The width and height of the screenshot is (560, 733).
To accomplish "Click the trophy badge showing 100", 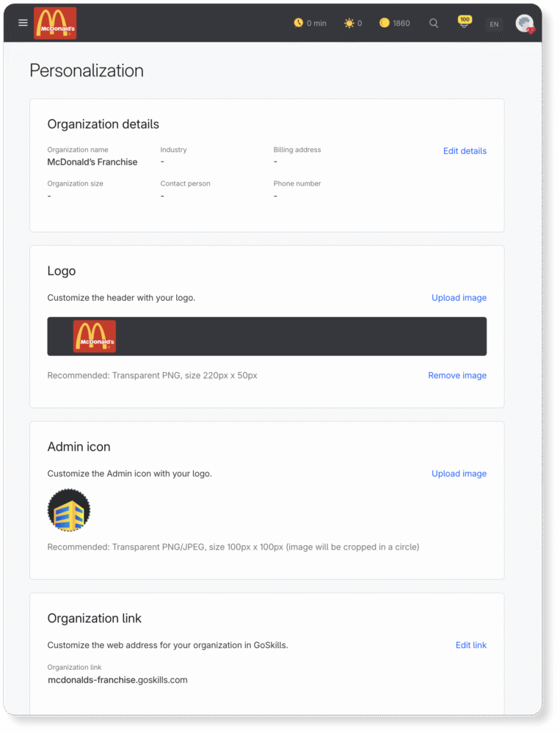I will coord(464,21).
